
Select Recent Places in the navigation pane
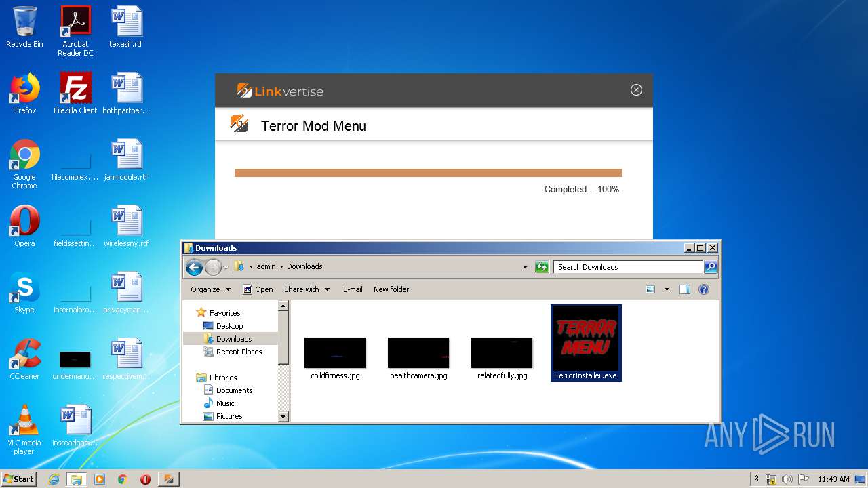(x=233, y=352)
